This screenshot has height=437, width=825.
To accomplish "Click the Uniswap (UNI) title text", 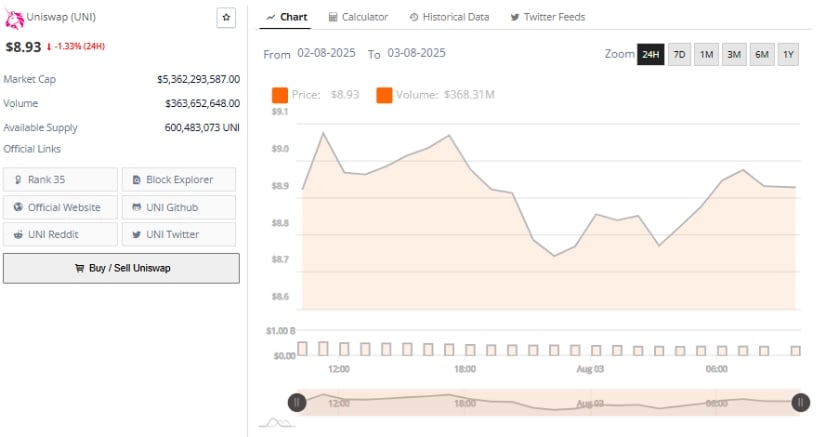I will (x=61, y=17).
